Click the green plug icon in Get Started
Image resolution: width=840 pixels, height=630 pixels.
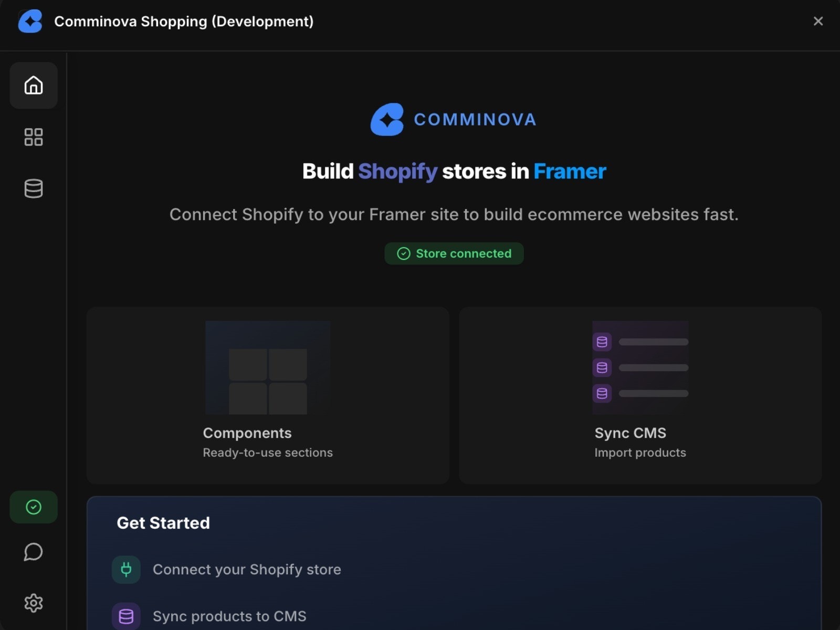pyautogui.click(x=126, y=570)
